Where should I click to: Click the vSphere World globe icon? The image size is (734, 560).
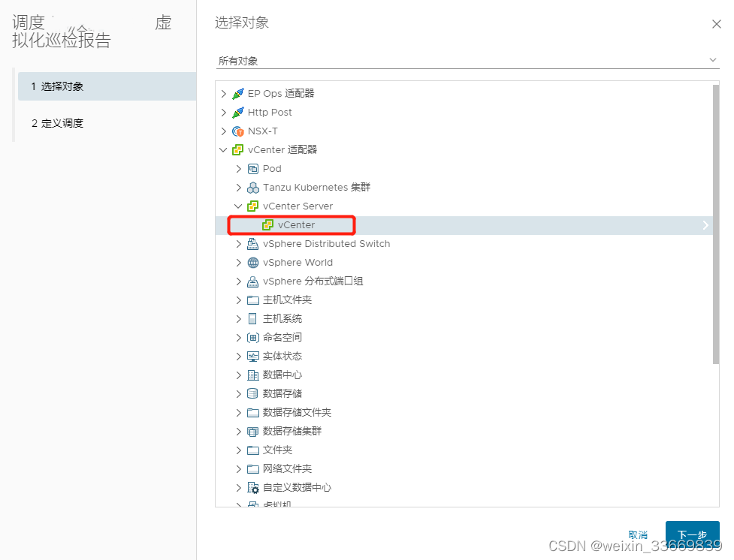click(252, 263)
